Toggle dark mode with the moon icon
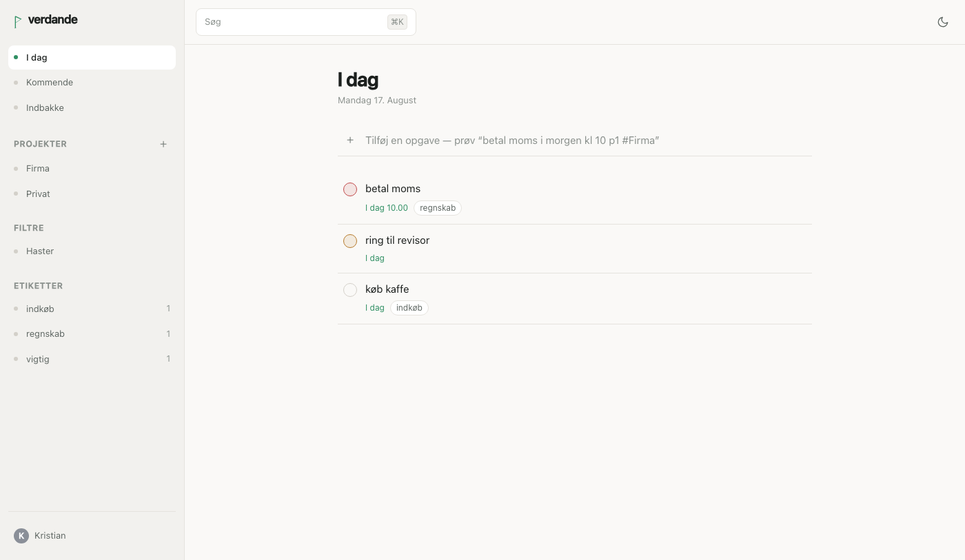This screenshot has height=560, width=965. click(943, 22)
